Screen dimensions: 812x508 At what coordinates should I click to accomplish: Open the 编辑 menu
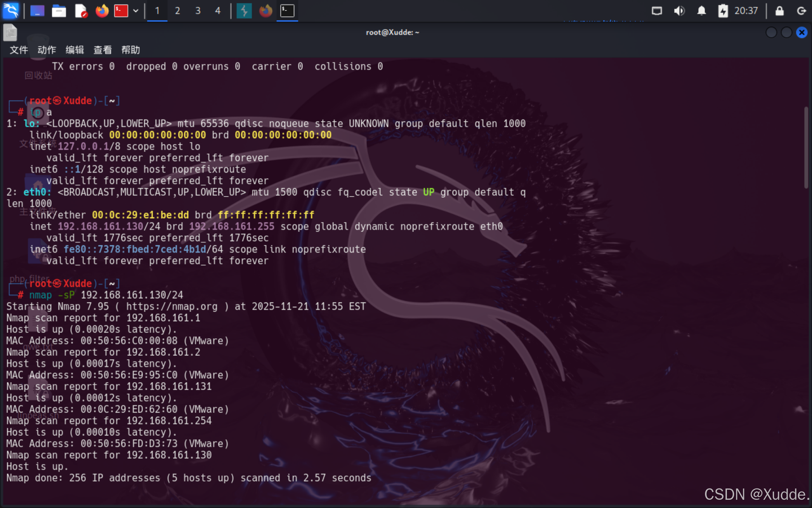coord(75,50)
